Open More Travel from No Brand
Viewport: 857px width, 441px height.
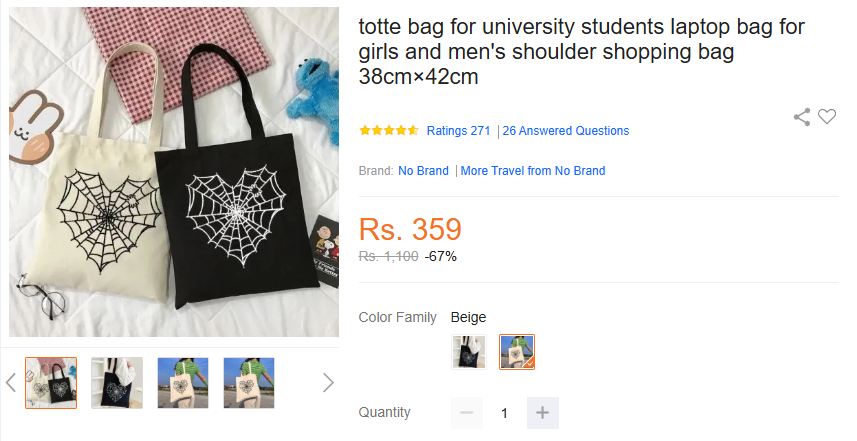pos(533,171)
